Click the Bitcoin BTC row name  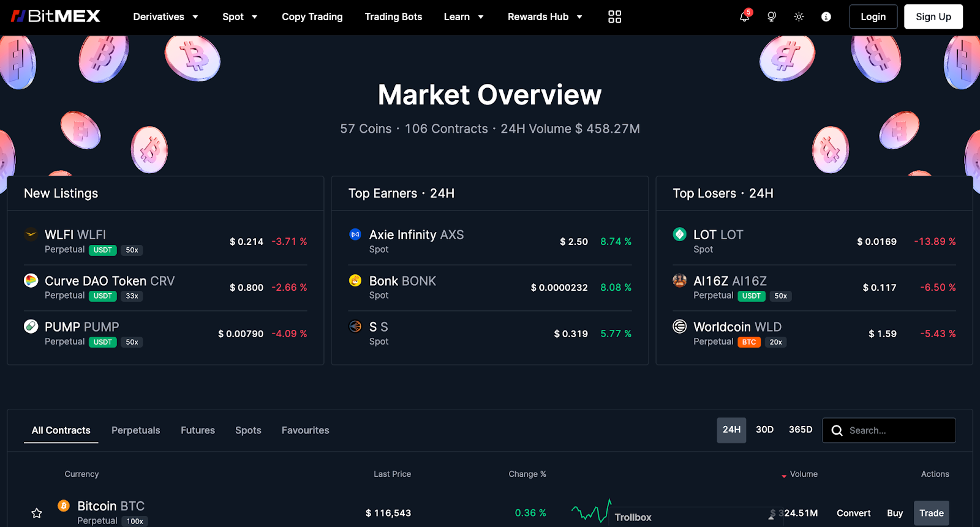(x=111, y=506)
